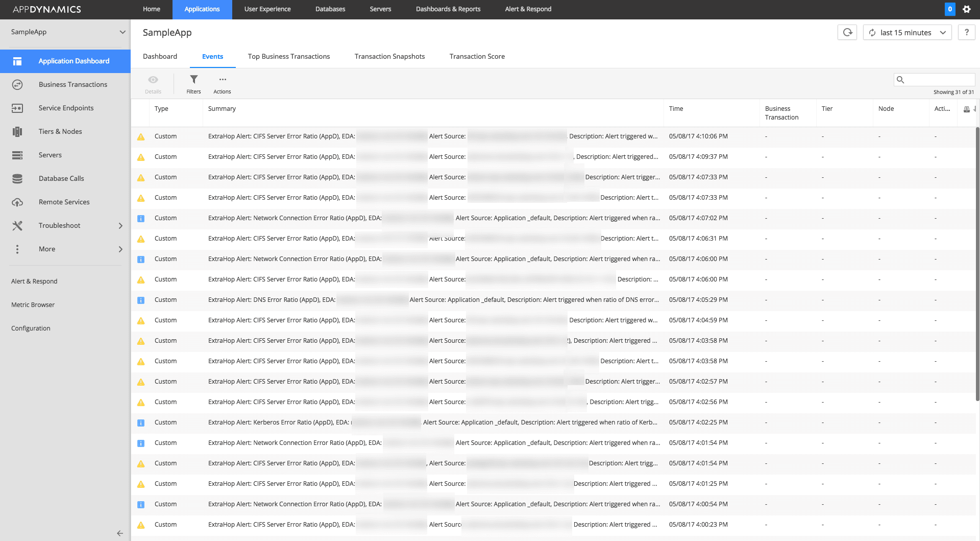Viewport: 980px width, 541px height.
Task: Open the Configuration sidebar link
Action: point(31,328)
